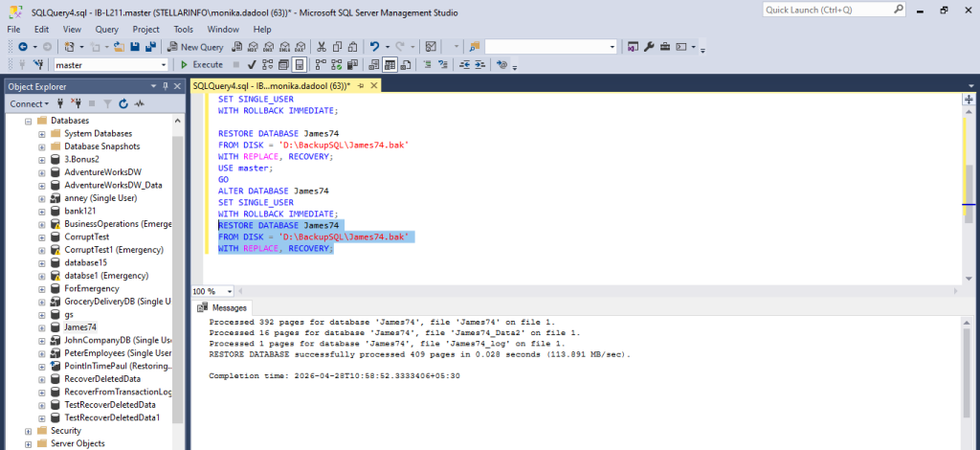Click the Paste clipboard icon
This screenshot has height=450, width=980.
click(352, 47)
